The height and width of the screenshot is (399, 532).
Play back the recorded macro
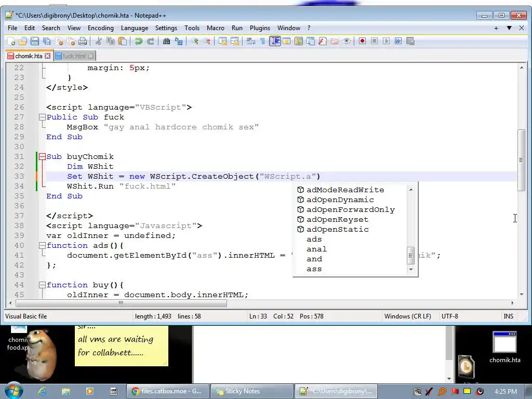pyautogui.click(x=386, y=42)
